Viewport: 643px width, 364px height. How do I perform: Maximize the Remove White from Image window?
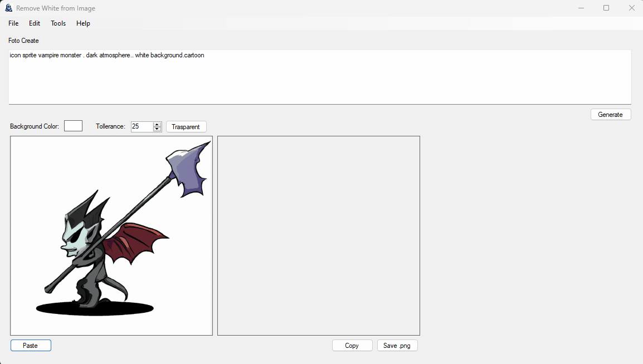pos(606,8)
